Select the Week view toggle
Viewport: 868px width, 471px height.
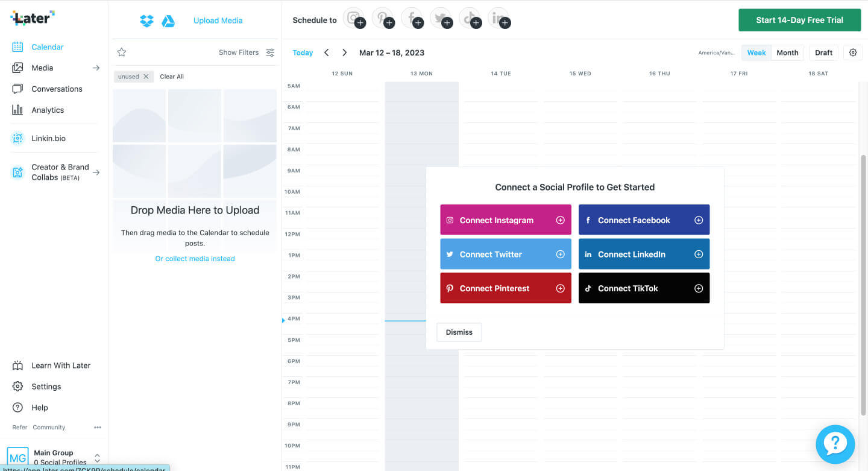[756, 52]
